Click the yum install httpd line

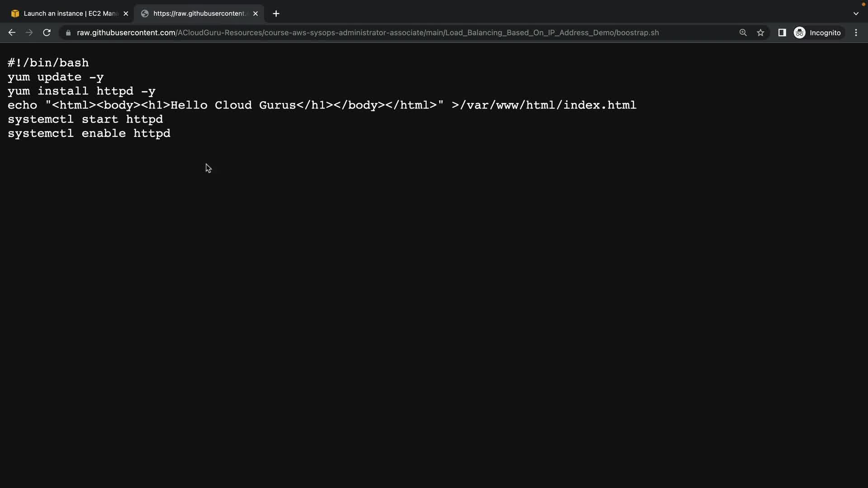point(81,91)
